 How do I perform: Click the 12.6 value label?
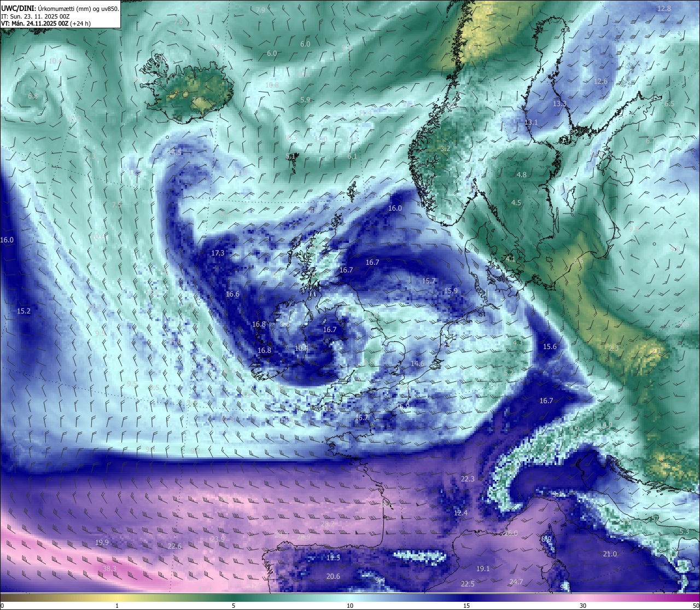[600, 81]
